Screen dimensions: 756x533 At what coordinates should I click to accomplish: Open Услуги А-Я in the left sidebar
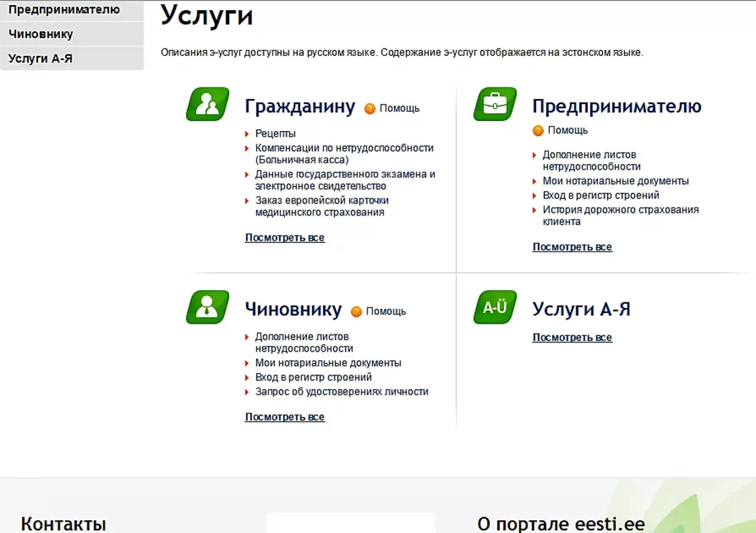(x=41, y=59)
